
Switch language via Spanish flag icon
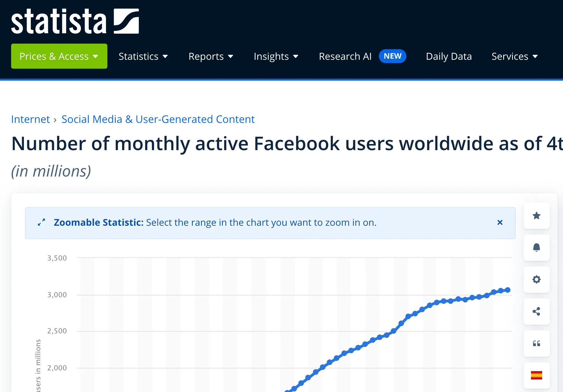536,375
